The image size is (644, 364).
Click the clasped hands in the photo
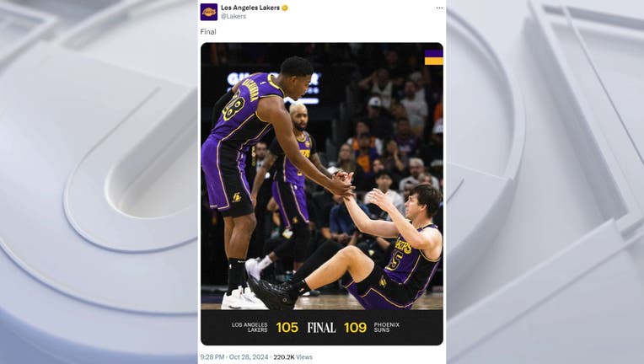pyautogui.click(x=341, y=185)
